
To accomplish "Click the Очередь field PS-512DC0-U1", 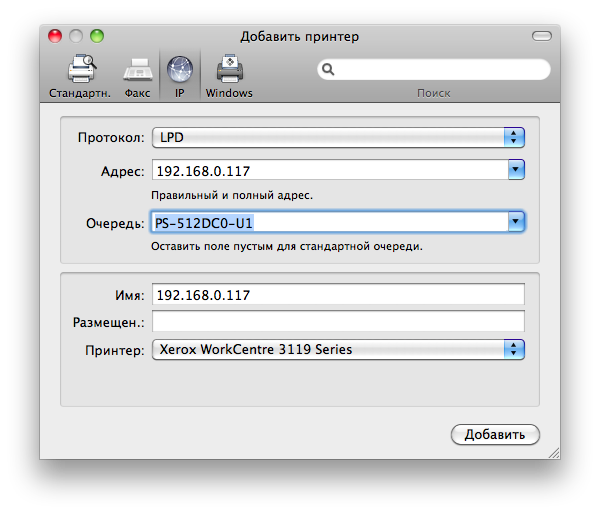I will (329, 222).
